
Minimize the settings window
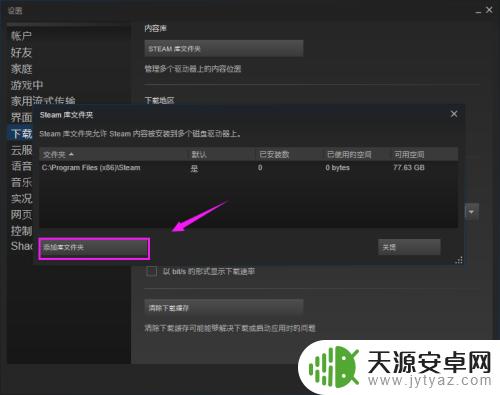[478, 11]
